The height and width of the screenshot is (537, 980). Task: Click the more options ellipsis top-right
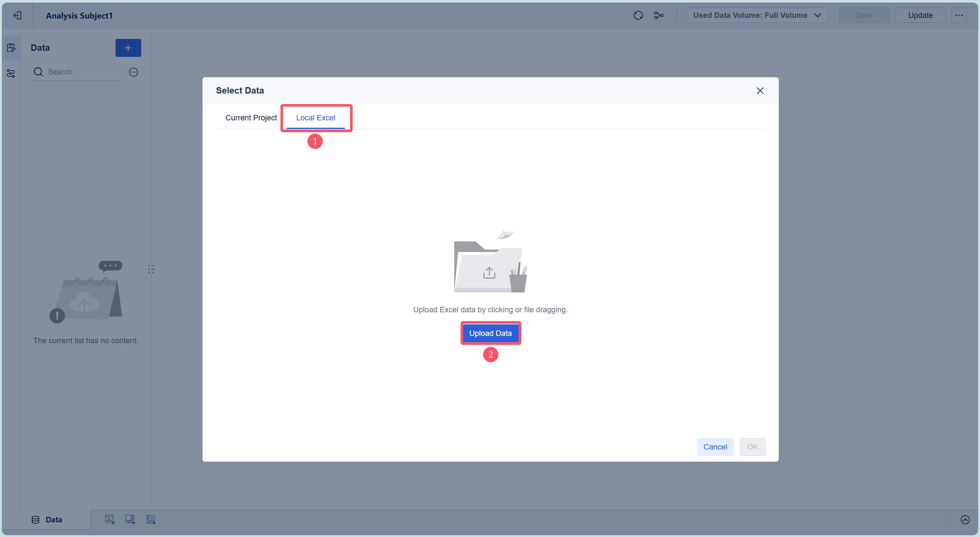pyautogui.click(x=959, y=15)
